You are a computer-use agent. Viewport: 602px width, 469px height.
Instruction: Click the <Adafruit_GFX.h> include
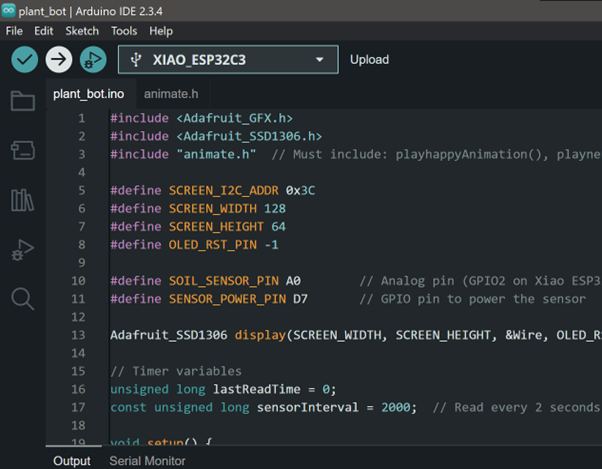coord(234,118)
